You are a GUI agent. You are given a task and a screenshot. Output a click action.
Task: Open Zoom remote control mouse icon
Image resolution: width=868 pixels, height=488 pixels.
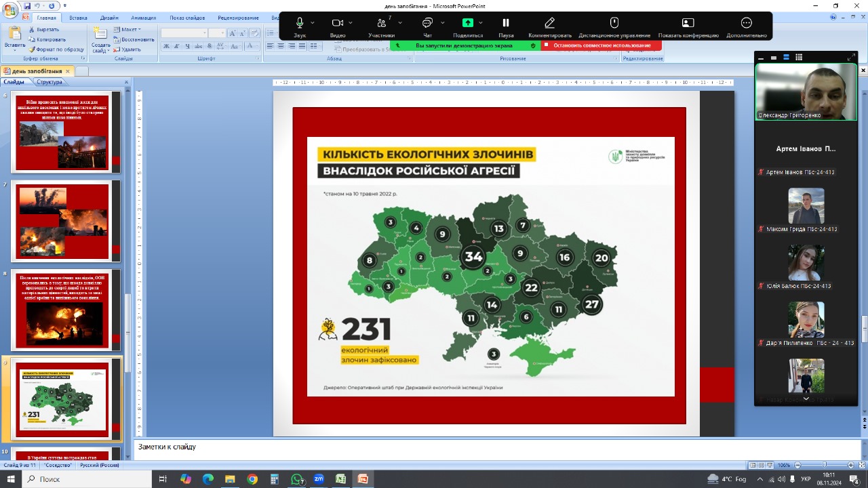(x=614, y=23)
